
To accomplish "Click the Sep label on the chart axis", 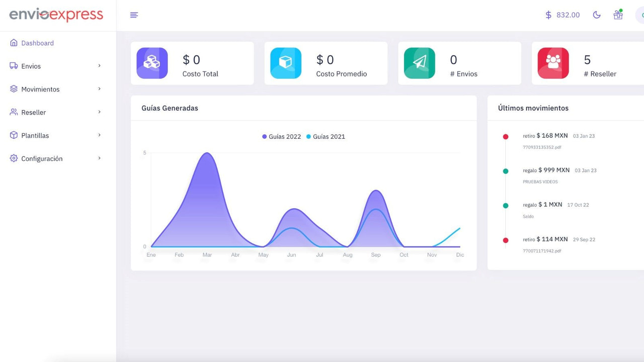I will point(376,255).
